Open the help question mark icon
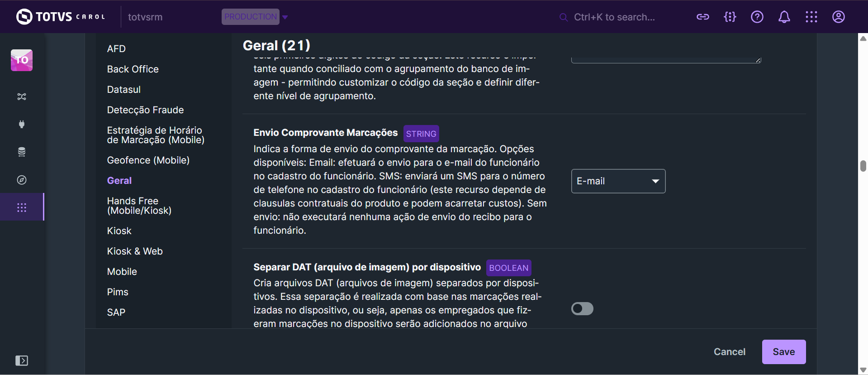Viewport: 868px width, 375px height. [x=757, y=17]
